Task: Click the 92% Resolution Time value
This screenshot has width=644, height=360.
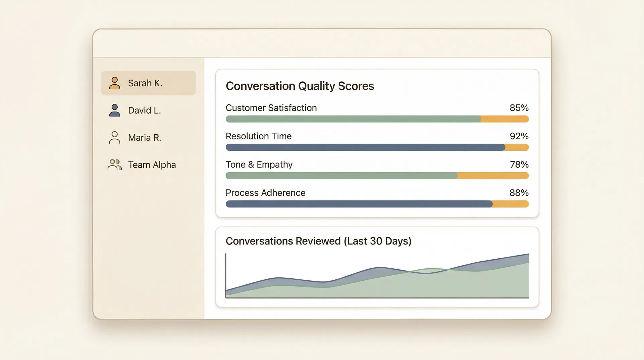Action: (x=519, y=136)
